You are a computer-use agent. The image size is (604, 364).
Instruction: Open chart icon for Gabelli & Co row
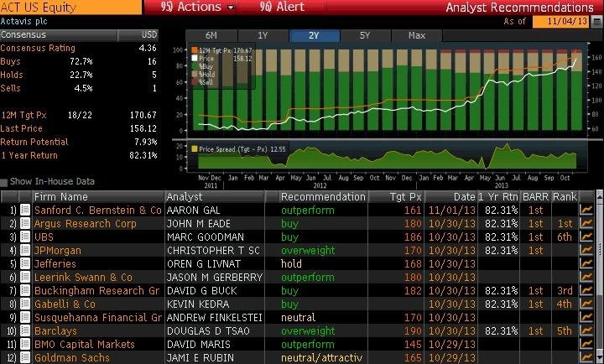(586, 304)
